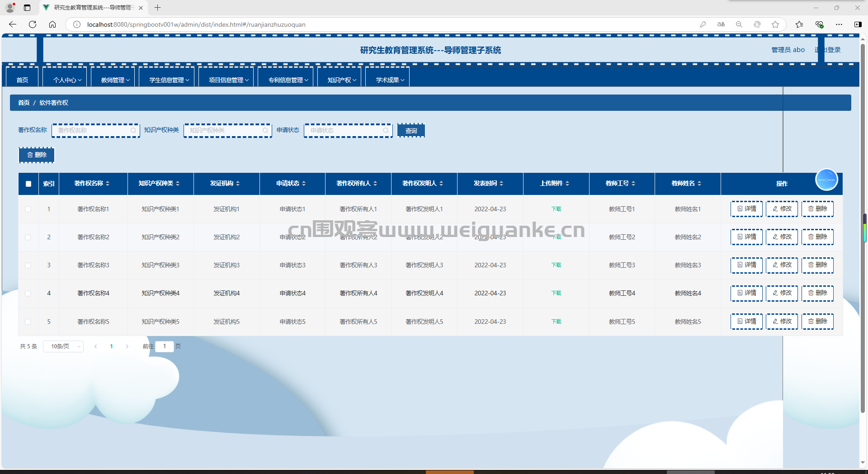Click search icon in 著作权名称 field
The width and height of the screenshot is (868, 474).
click(133, 130)
